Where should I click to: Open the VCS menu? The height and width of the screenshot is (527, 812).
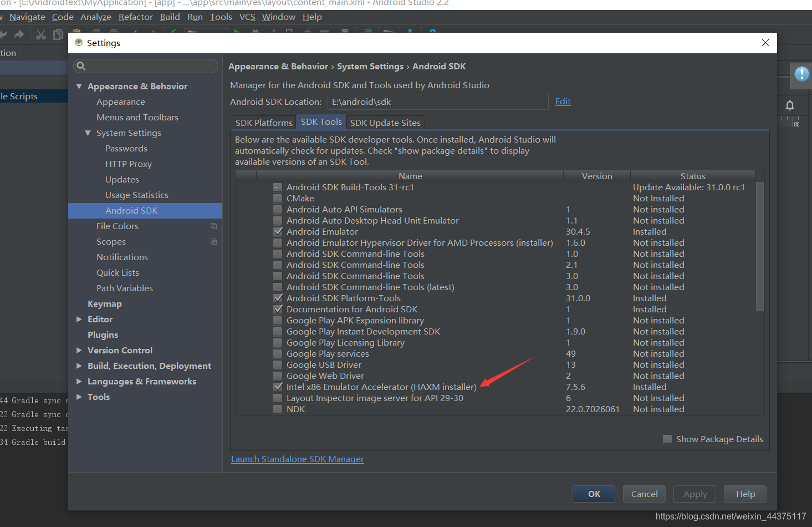(247, 17)
